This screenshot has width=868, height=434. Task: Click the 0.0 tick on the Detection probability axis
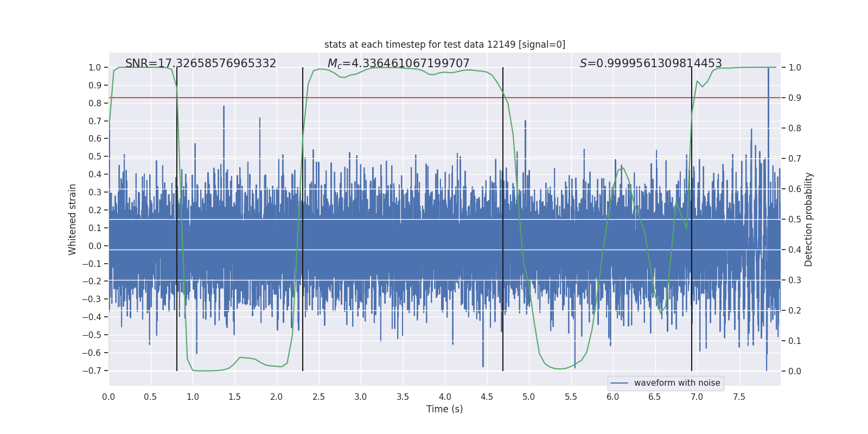pos(795,371)
